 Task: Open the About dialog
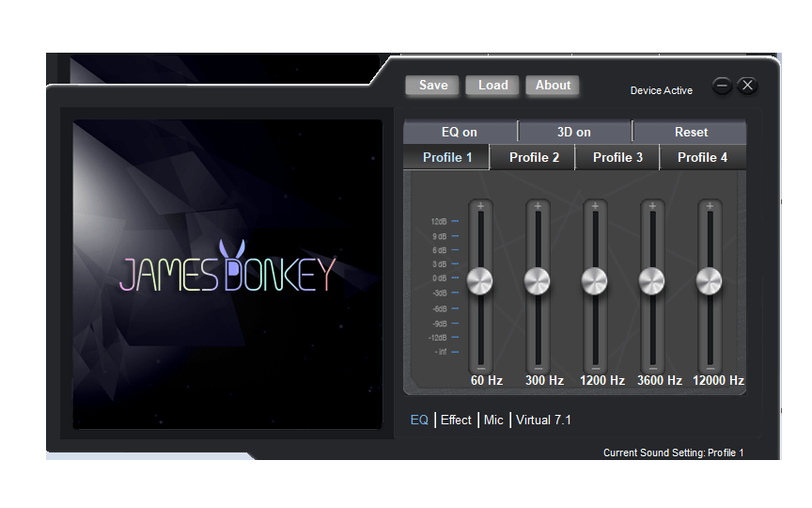click(553, 86)
